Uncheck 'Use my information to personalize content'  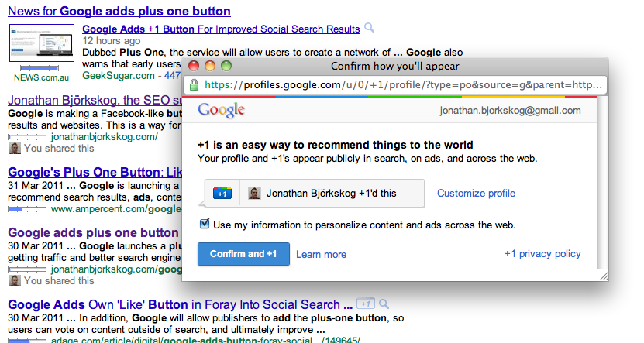pos(205,224)
